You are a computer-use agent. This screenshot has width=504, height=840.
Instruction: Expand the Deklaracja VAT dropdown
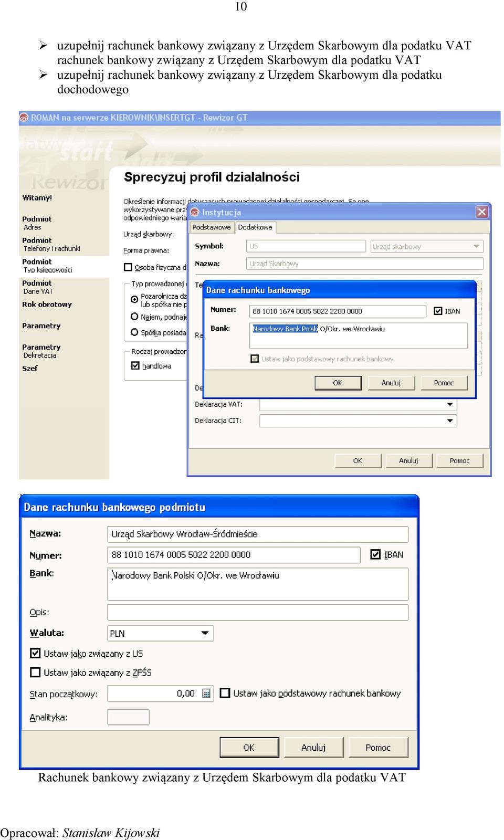tap(450, 404)
